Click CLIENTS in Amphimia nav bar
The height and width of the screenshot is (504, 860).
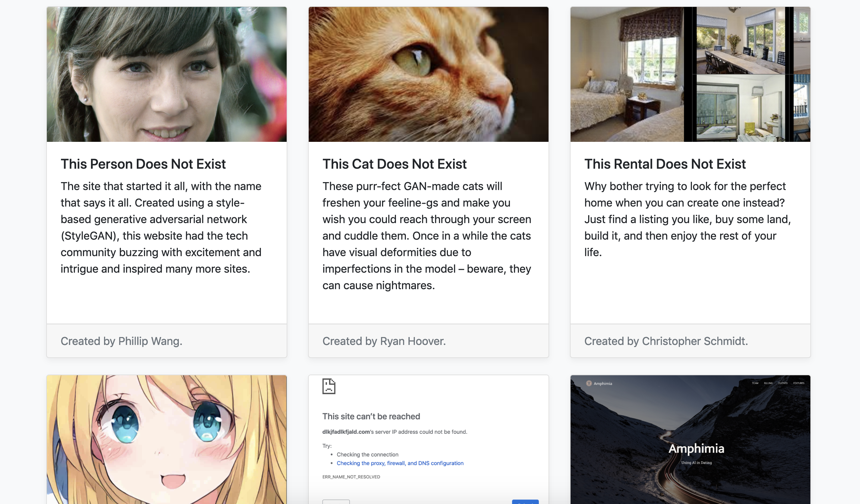(783, 383)
